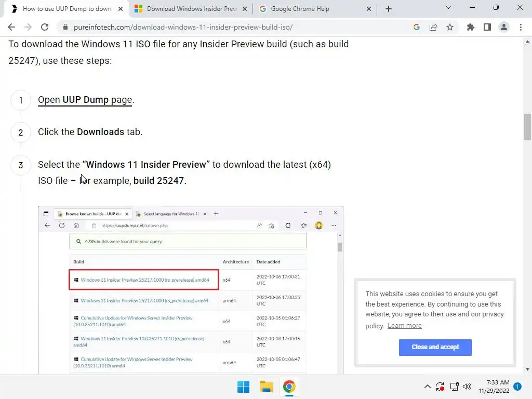Click Close and accept cookie button
The width and height of the screenshot is (532, 399).
coord(435,347)
